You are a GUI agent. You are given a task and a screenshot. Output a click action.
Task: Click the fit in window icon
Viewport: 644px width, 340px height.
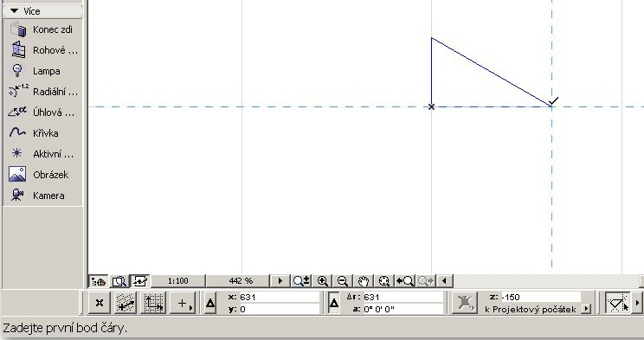(x=384, y=281)
